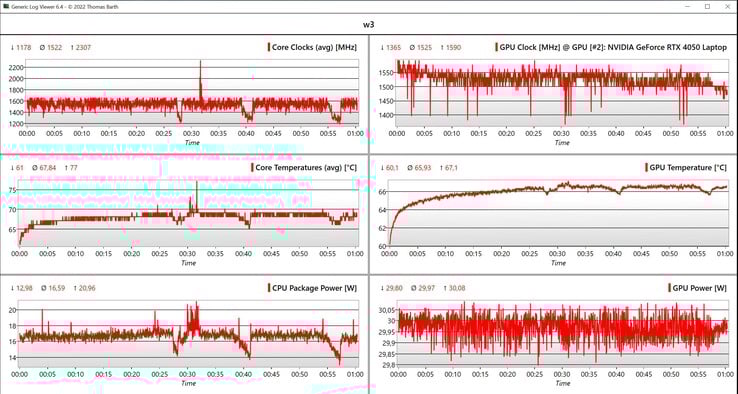Screen dimensions: 738x394
Task: Select the GPU Power [W] title
Action: tap(700, 288)
